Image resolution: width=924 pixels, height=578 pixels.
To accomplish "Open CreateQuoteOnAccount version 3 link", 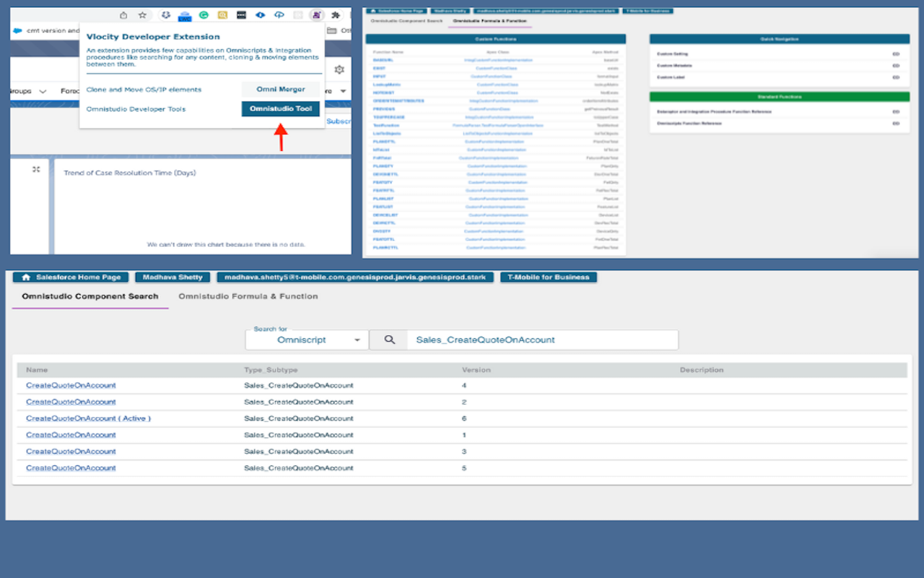I will (71, 452).
